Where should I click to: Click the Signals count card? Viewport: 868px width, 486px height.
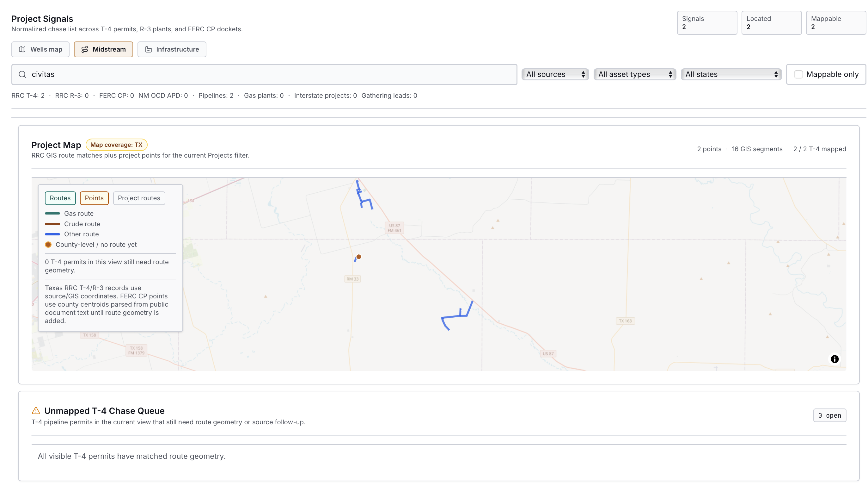coord(707,22)
